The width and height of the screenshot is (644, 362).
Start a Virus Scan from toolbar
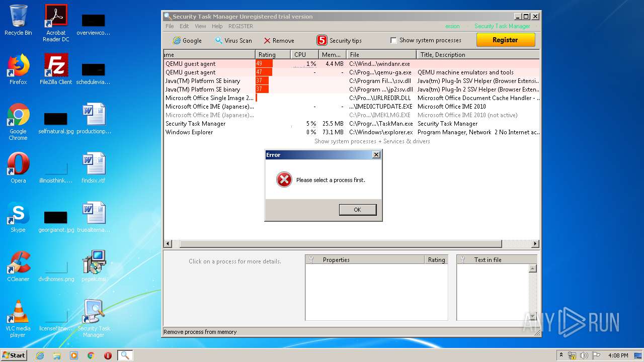[233, 41]
